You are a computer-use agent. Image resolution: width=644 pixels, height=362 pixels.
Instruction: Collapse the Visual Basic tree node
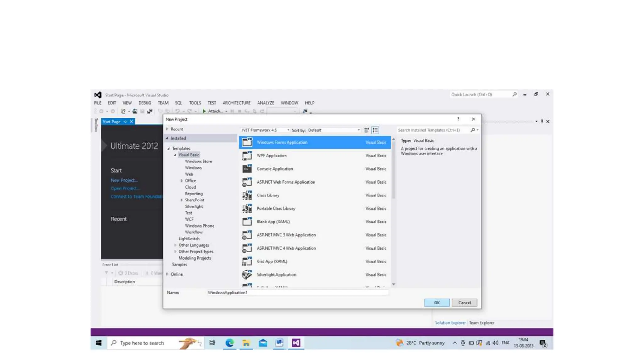(175, 155)
